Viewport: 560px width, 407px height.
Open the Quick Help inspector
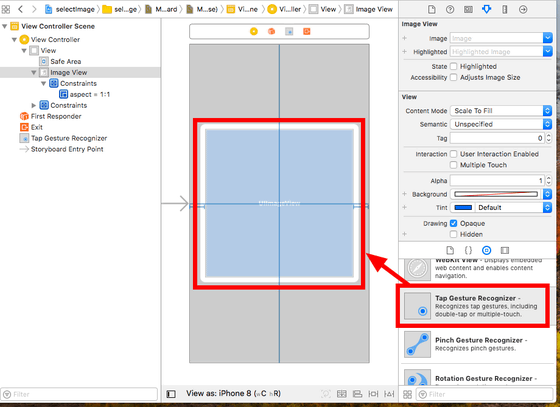pos(450,10)
